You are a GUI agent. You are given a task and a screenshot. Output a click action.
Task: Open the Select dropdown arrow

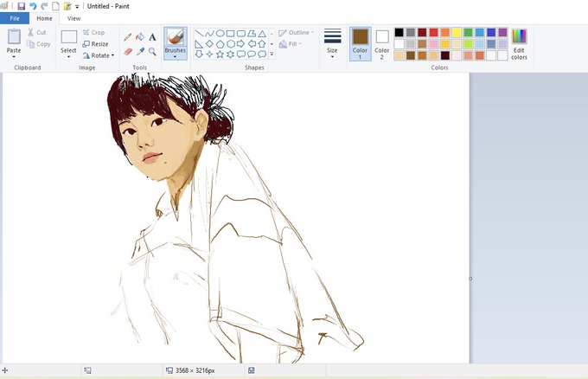[x=68, y=56]
